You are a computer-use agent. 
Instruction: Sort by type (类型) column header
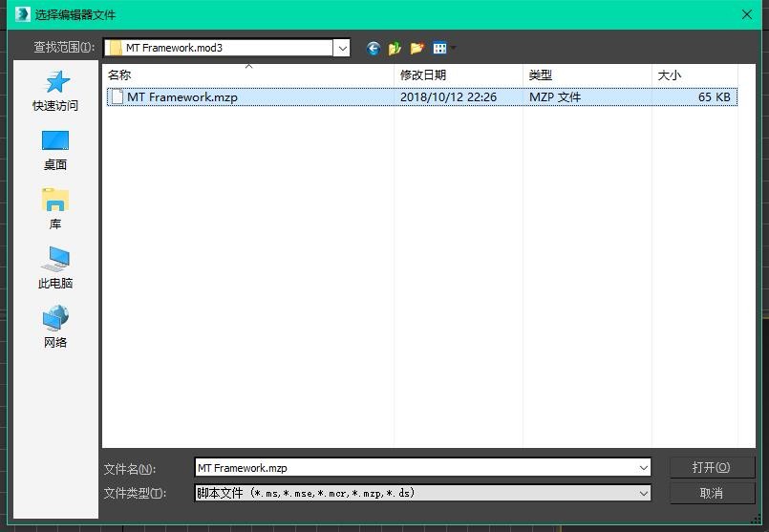pos(587,74)
